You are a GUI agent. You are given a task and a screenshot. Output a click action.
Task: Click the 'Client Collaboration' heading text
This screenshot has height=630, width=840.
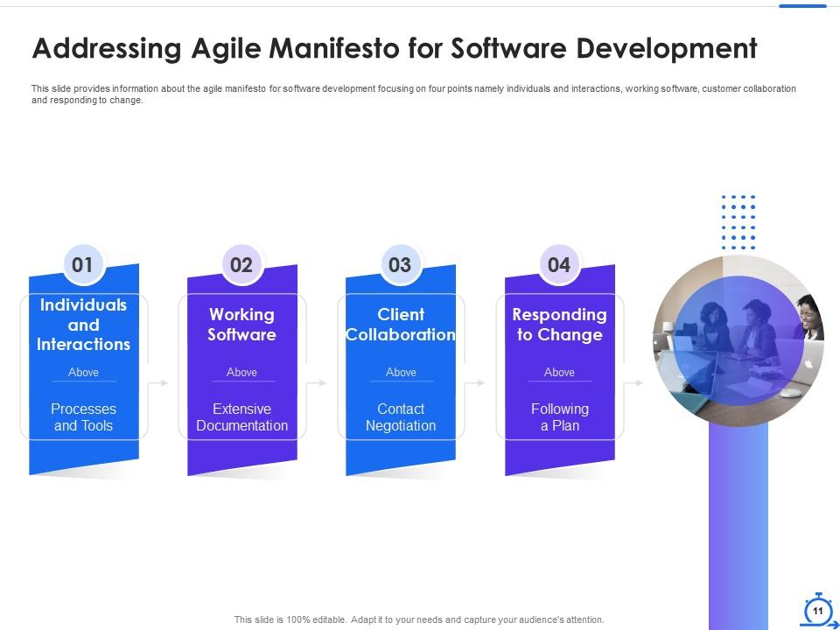[x=401, y=325]
